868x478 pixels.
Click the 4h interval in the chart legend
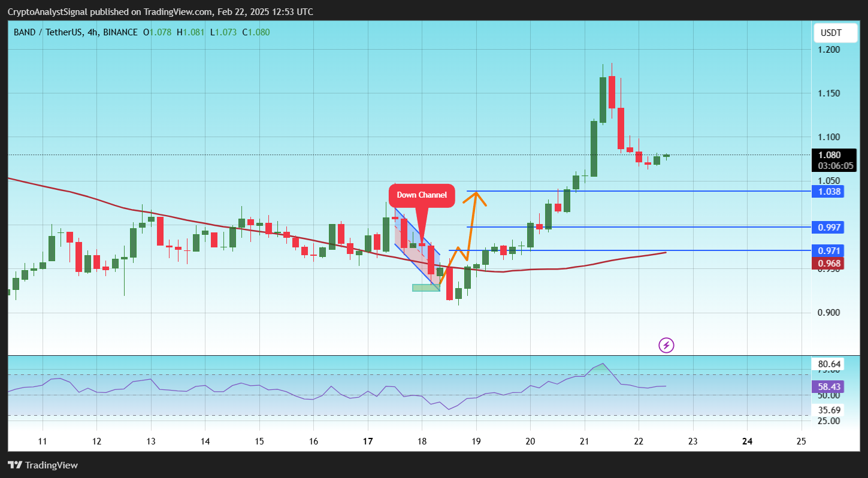(93, 32)
